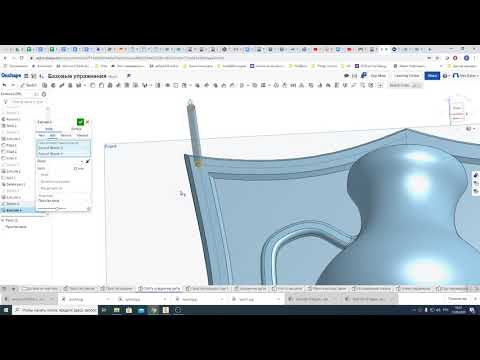Close the browser downloads bar

[x=476, y=299]
